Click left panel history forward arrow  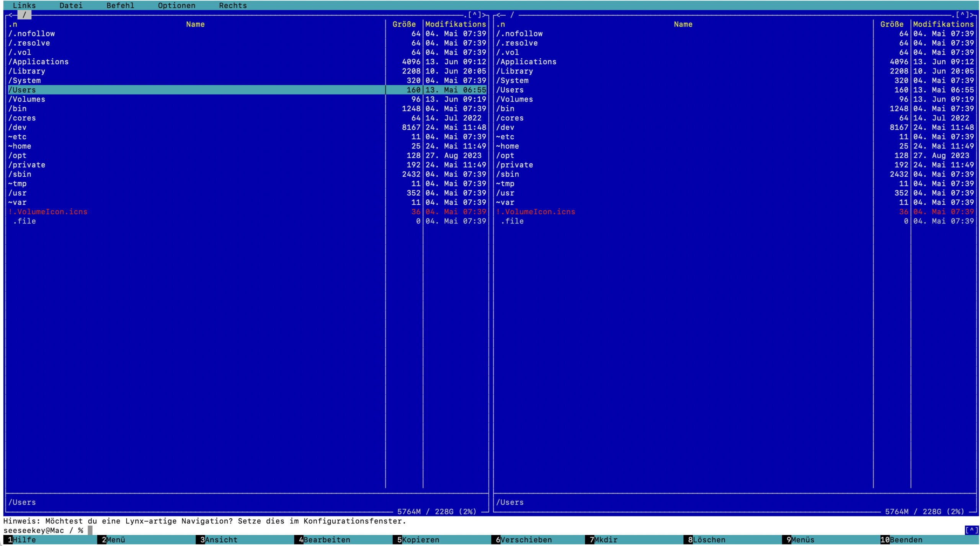(x=484, y=15)
